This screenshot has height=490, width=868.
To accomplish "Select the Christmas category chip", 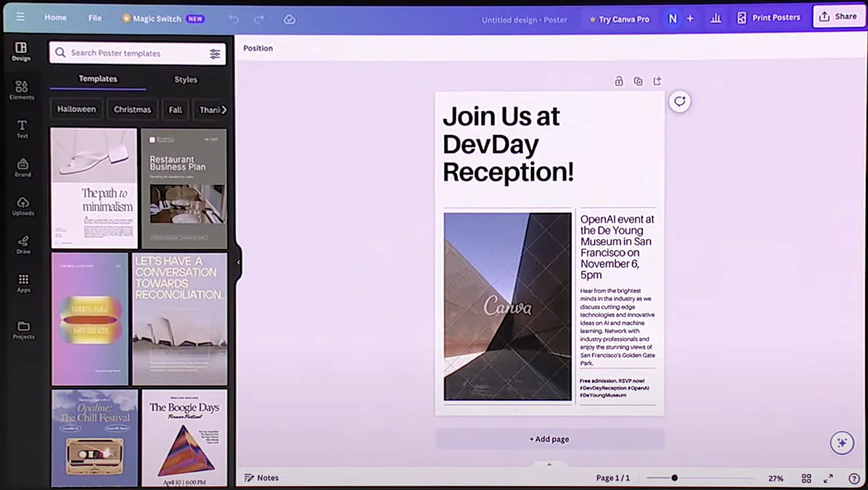I will pyautogui.click(x=132, y=109).
